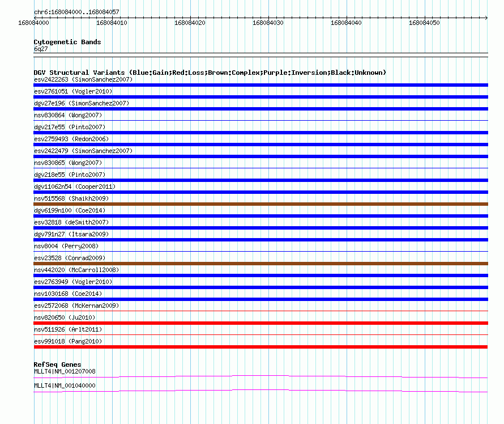This screenshot has height=424, width=504.
Task: Click the DGV Structural Variants track heading
Action: (x=210, y=73)
